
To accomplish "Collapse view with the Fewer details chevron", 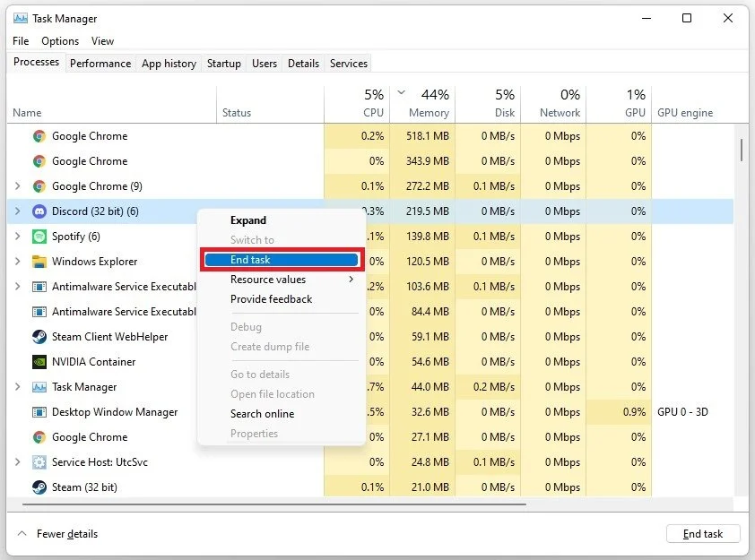I will (x=22, y=533).
